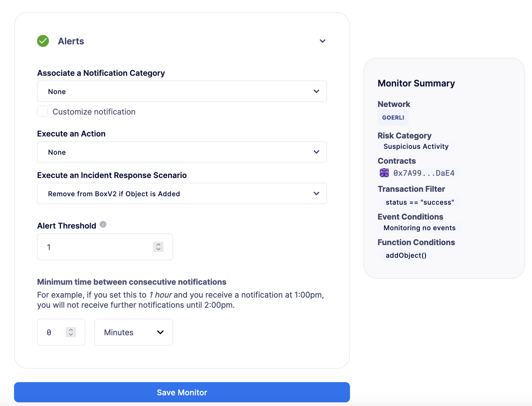Screen dimensions: 532x406
Task: Click the minimum time stepper down arrow
Action: point(71,335)
